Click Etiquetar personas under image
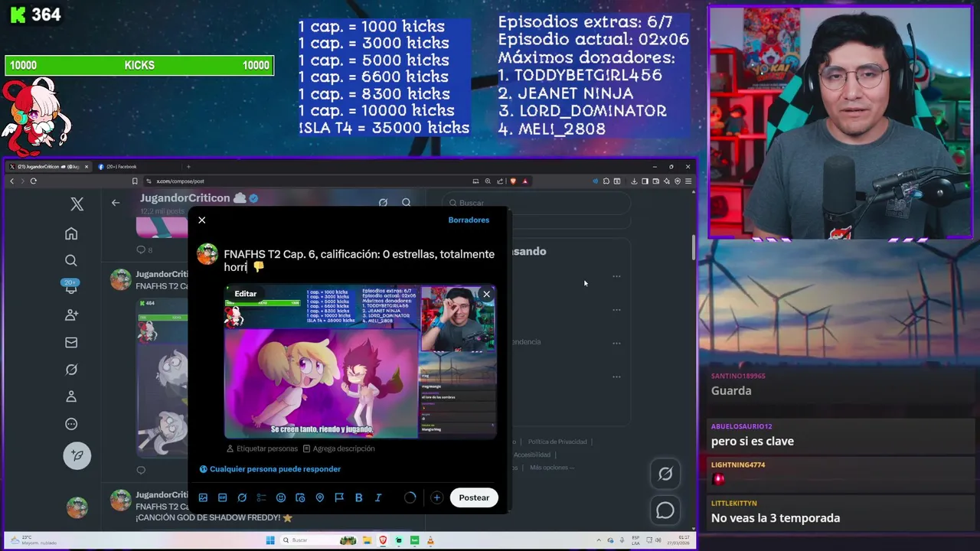The height and width of the screenshot is (551, 980). point(262,448)
